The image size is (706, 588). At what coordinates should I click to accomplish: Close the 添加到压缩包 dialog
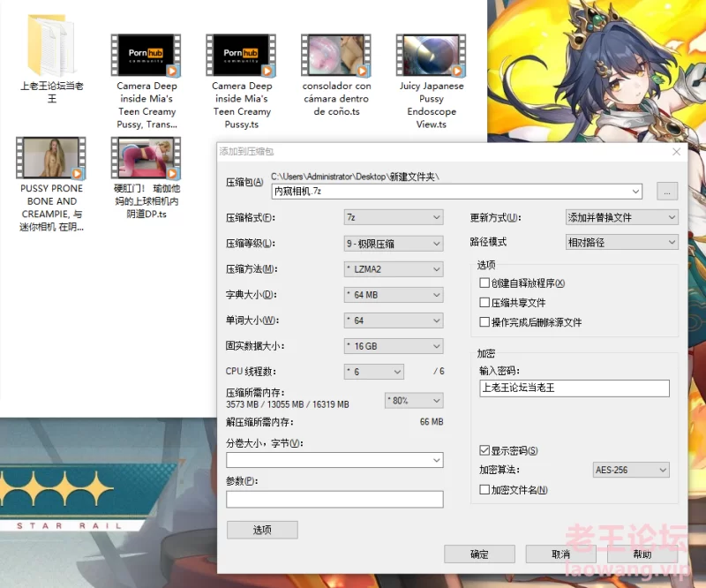pyautogui.click(x=676, y=152)
